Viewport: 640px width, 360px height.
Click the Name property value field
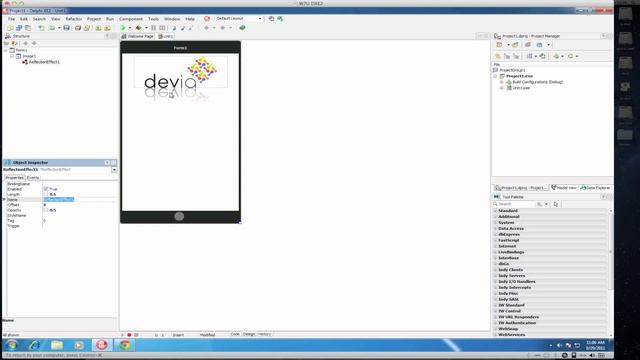[80, 200]
